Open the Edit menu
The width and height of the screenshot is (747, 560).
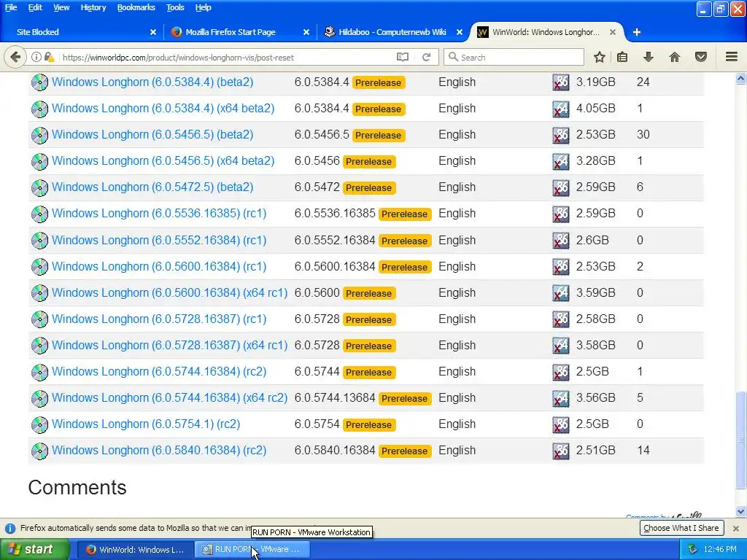pos(35,7)
